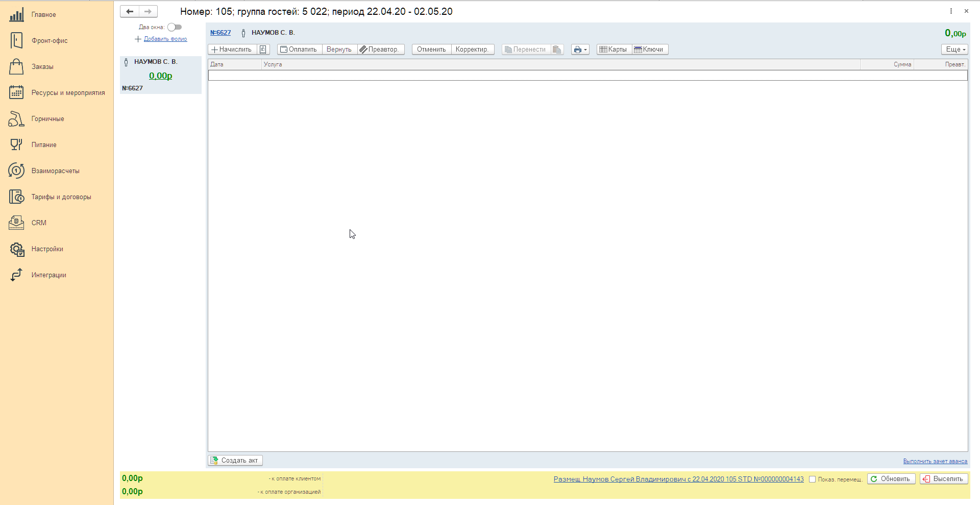This screenshot has width=980, height=505.
Task: Open the CRM envelope icon
Action: click(16, 223)
